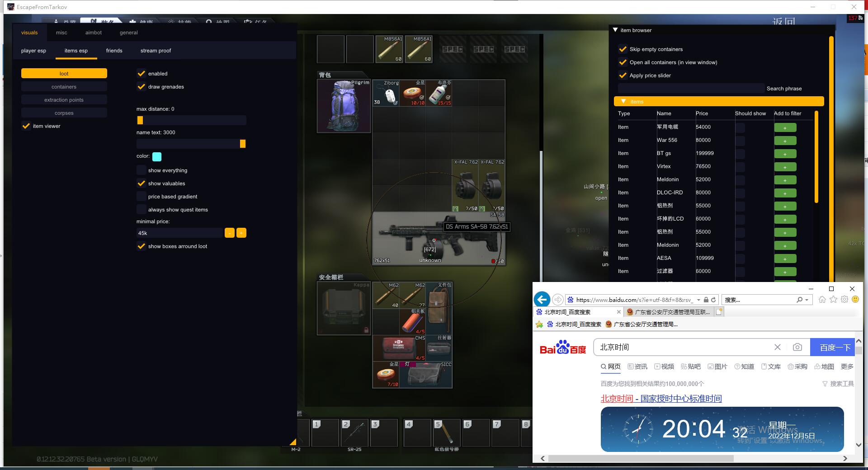This screenshot has width=868, height=470.
Task: Click the browser home icon
Action: (822, 300)
